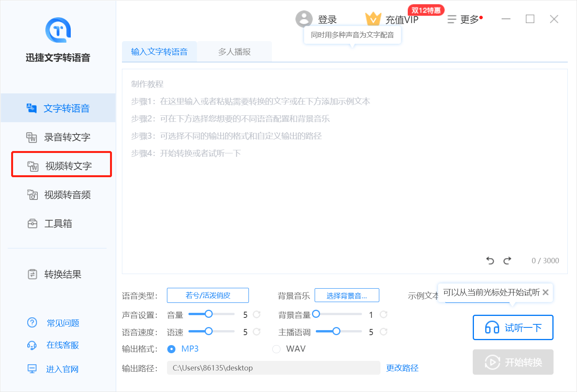This screenshot has width=577, height=392.
Task: Open 文字转语音 in sidebar
Action: [x=58, y=108]
